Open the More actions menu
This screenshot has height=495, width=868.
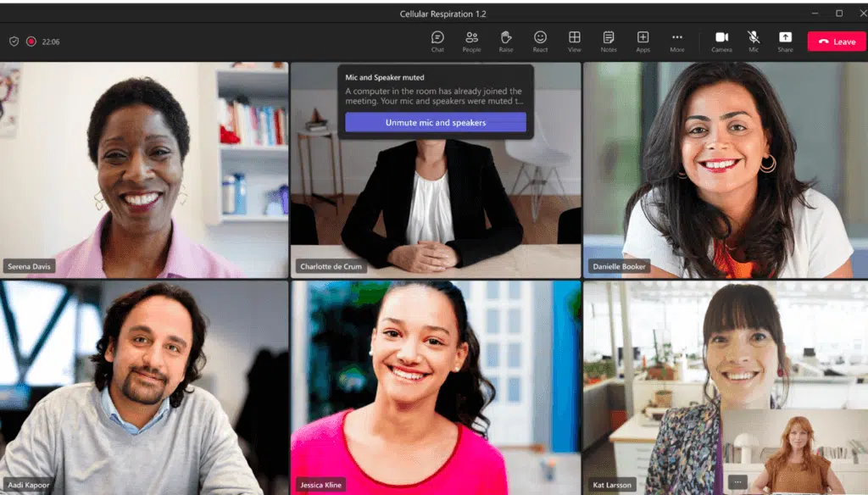[677, 42]
